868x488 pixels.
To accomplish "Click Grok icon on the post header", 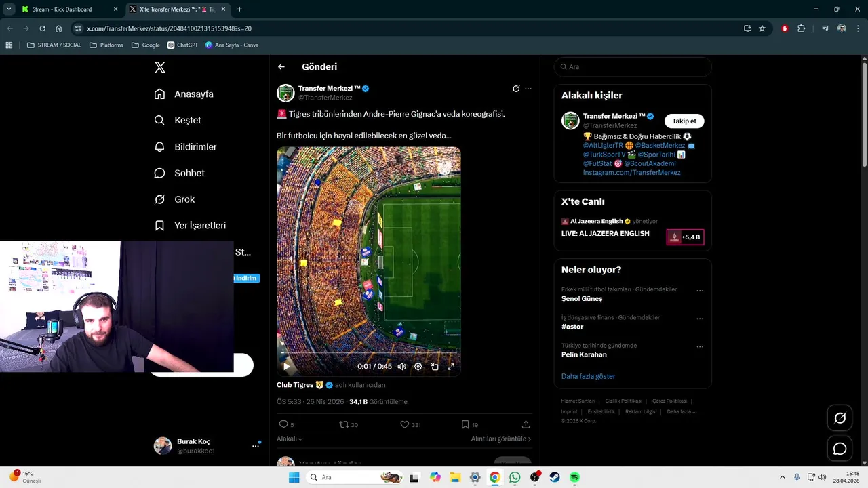I will [x=516, y=89].
